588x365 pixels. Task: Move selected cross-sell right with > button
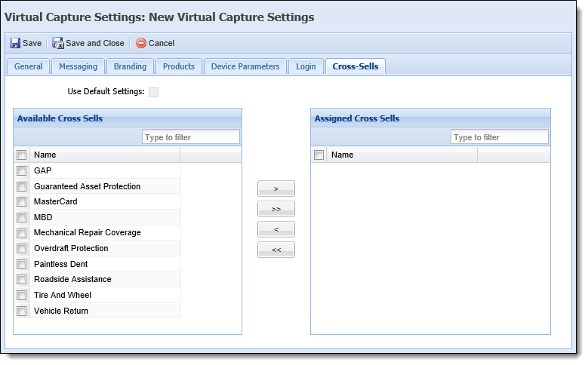[x=276, y=189]
